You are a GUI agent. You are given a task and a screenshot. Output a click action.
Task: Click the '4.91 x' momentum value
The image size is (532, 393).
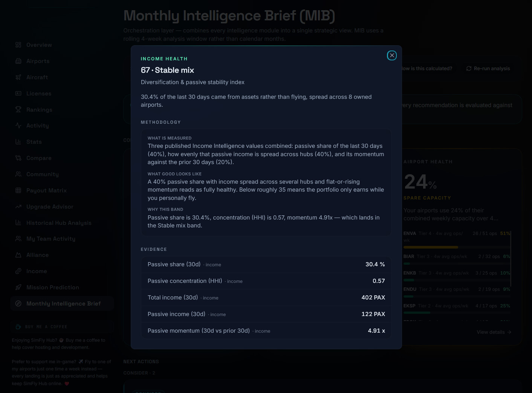(376, 331)
